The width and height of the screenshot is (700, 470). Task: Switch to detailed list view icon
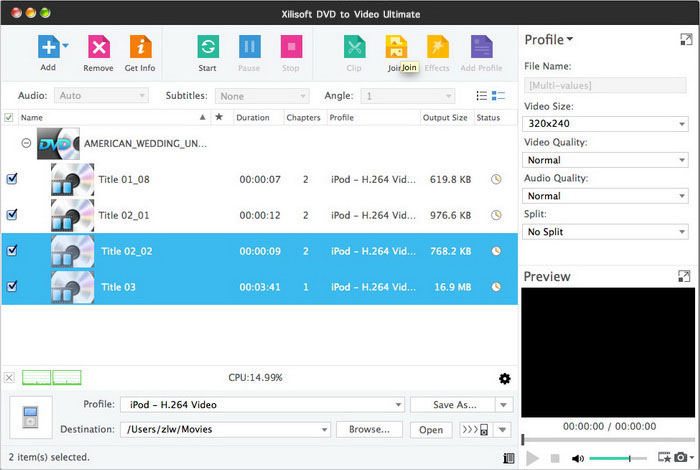click(x=498, y=96)
